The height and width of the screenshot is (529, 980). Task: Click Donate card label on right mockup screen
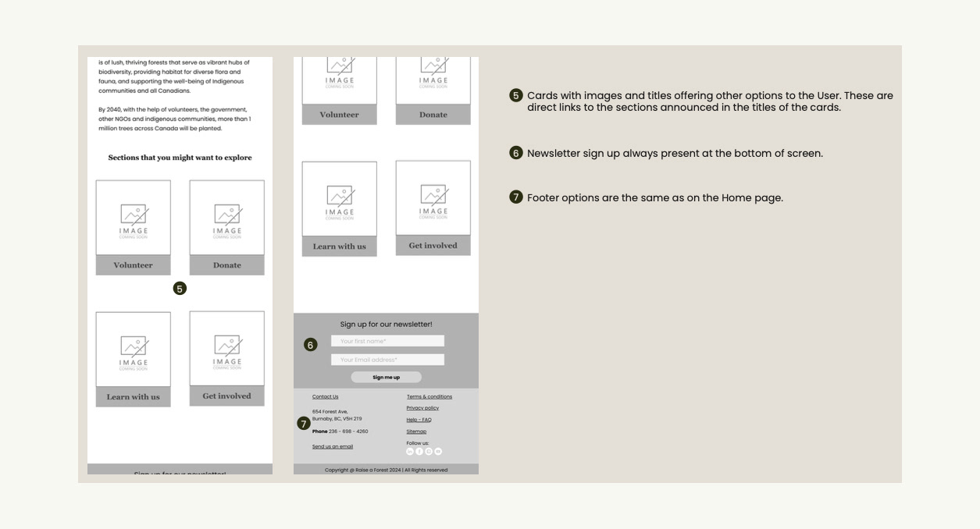point(433,115)
